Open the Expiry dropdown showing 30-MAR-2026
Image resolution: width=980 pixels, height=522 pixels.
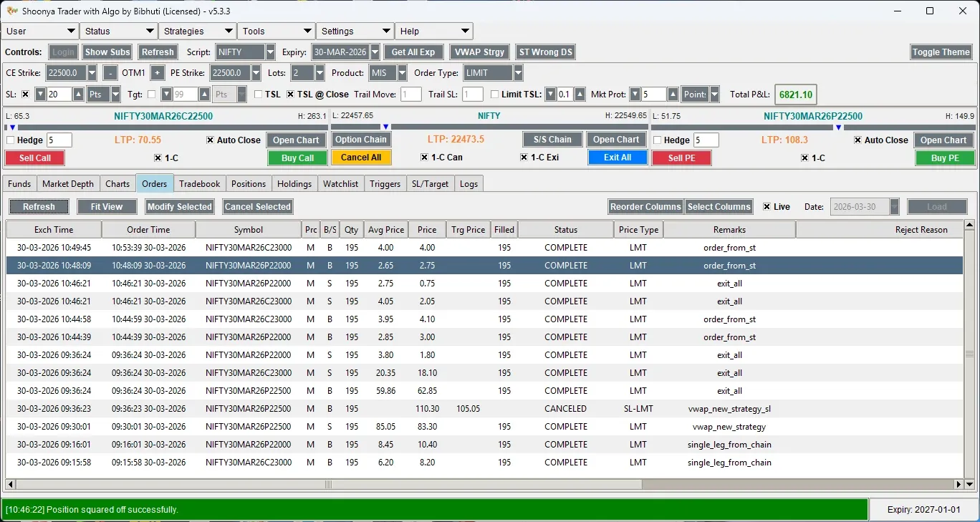[374, 52]
